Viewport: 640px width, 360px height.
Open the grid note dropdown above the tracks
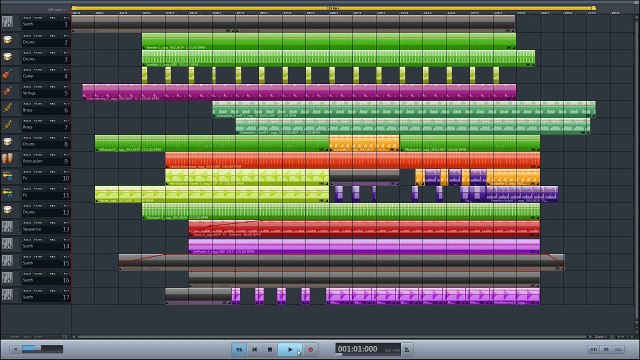pos(56,9)
